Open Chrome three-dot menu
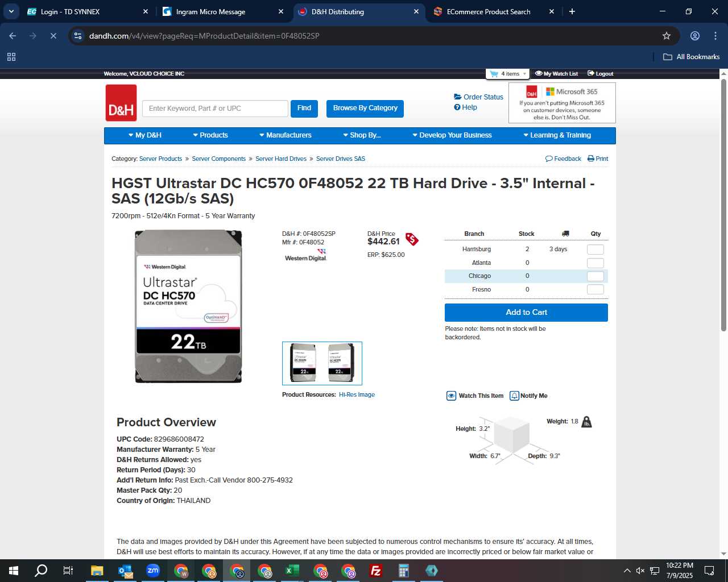This screenshot has width=728, height=582. click(x=715, y=36)
